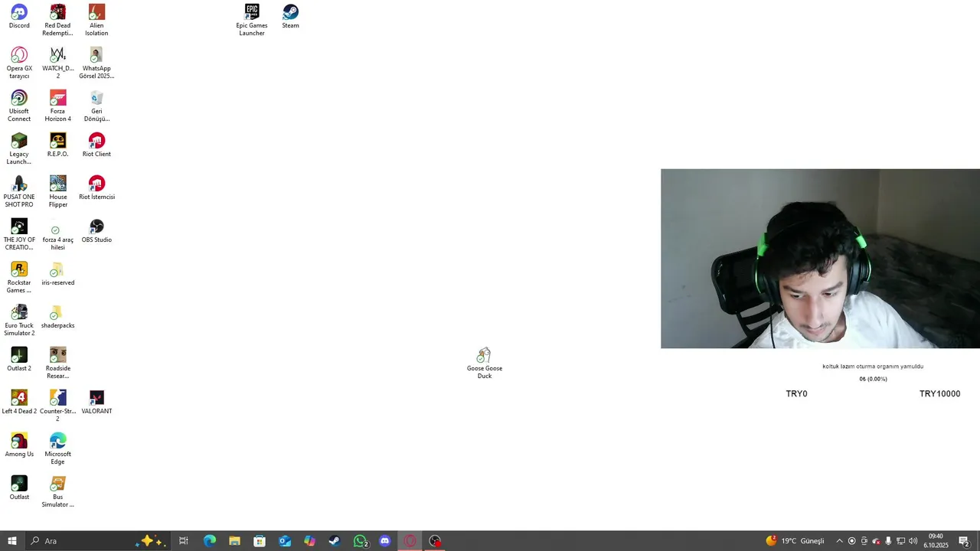Select PUSAT ONE SHOT PRO icon

pyautogui.click(x=19, y=191)
